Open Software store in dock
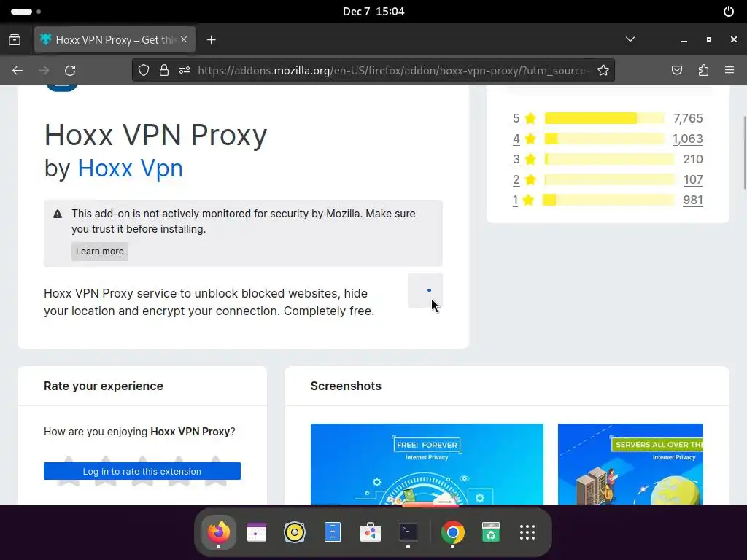The image size is (747, 560). (x=370, y=532)
